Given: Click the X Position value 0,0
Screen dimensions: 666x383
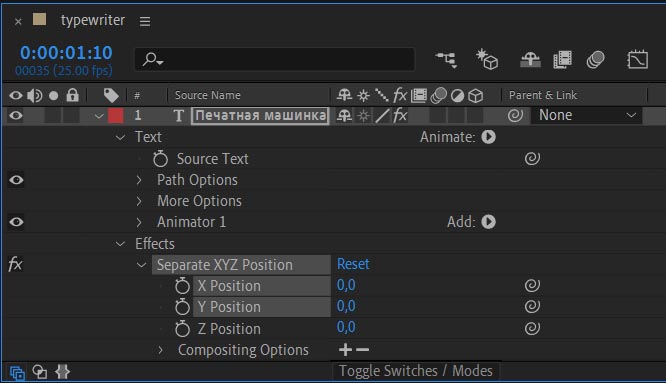Looking at the screenshot, I should pos(346,285).
